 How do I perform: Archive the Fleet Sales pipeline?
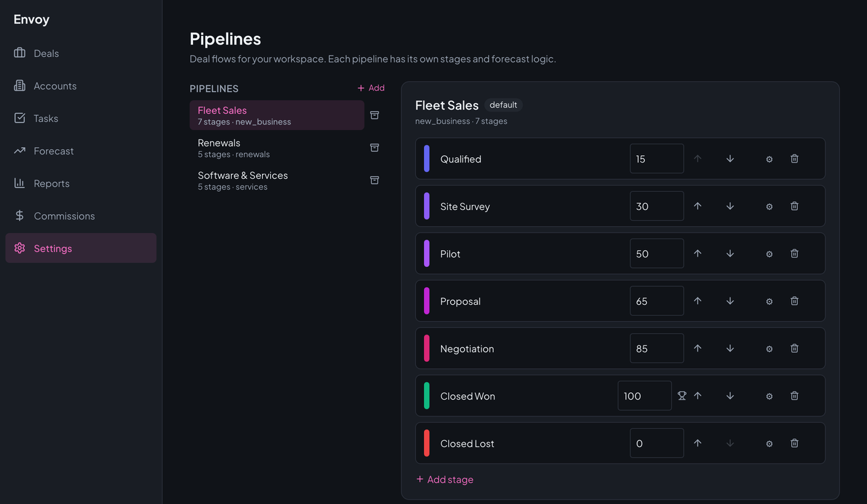375,115
